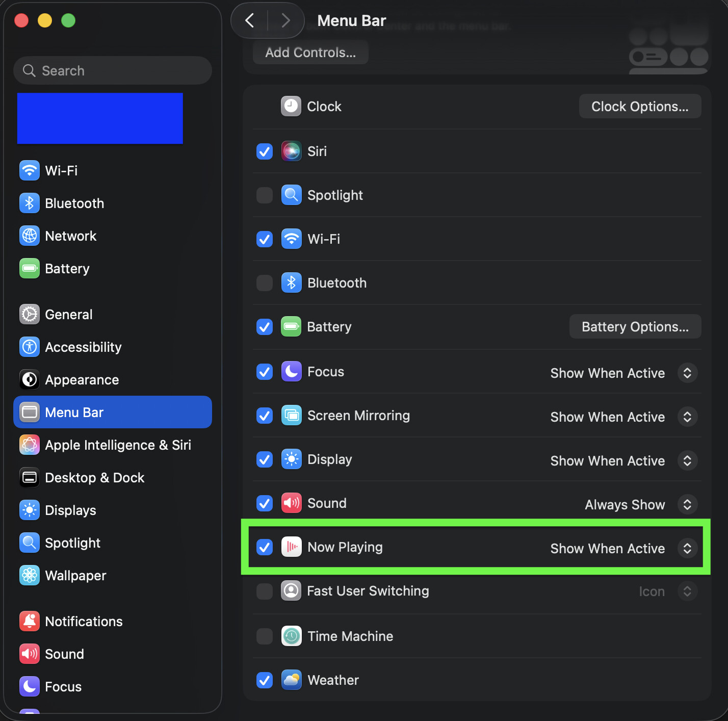Click the Spotlight magnifier icon beside its checkbox
728x721 pixels.
click(292, 195)
